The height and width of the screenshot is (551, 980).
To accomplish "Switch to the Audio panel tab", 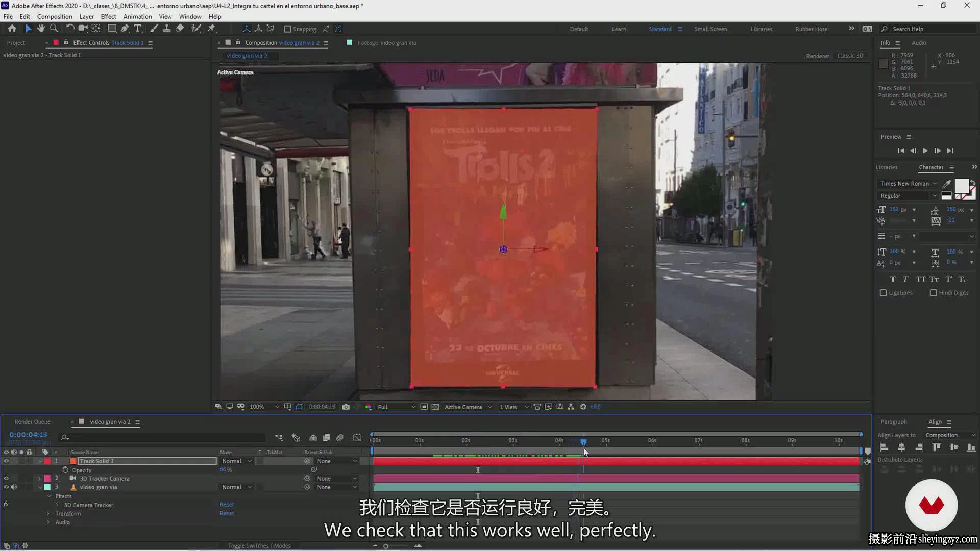I will click(x=919, y=43).
